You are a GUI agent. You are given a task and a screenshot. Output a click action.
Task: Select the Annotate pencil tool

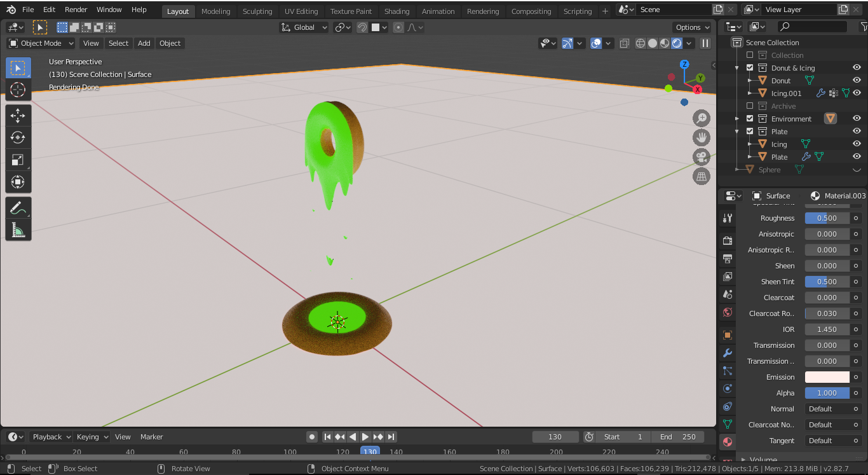click(x=18, y=207)
